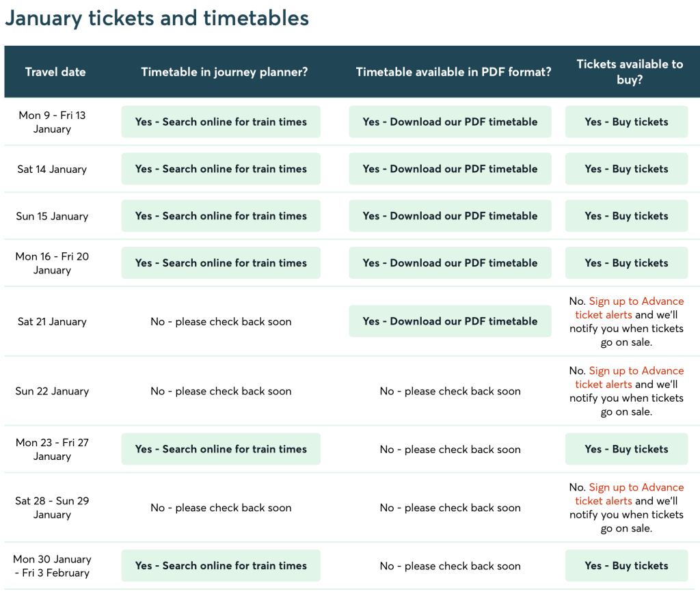Open Advance ticket alerts link for Sat 28 - Sun 29 January
The height and width of the screenshot is (600, 700).
(636, 487)
